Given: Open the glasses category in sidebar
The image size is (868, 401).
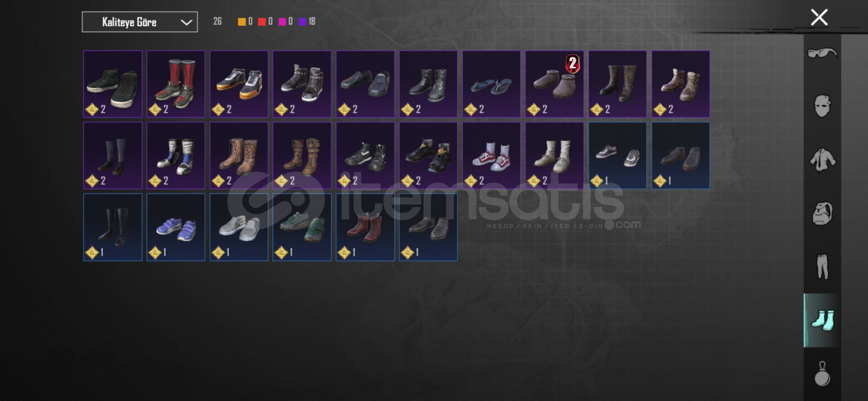Looking at the screenshot, I should [822, 53].
